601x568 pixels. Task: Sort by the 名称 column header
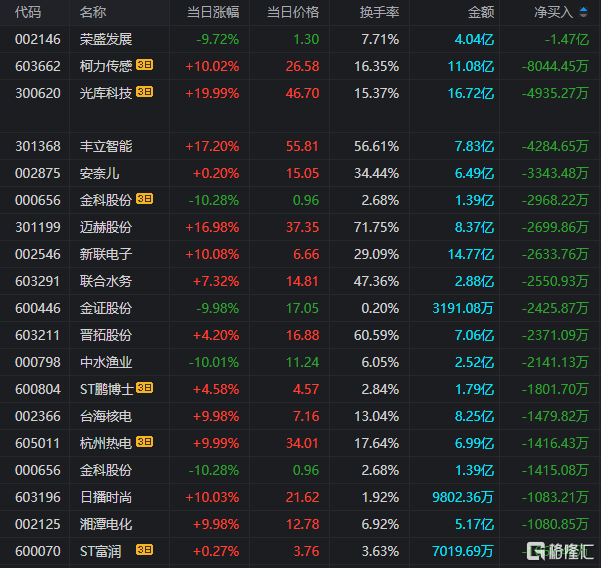(93, 12)
